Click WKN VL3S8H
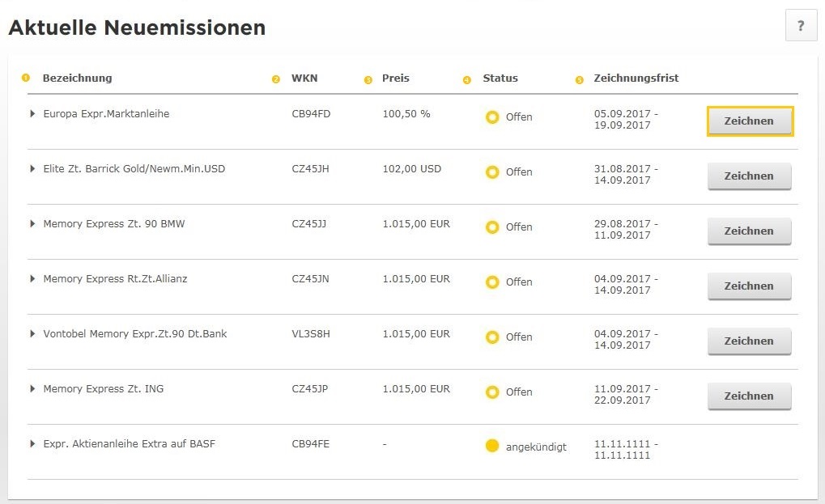This screenshot has width=825, height=504. tap(311, 334)
